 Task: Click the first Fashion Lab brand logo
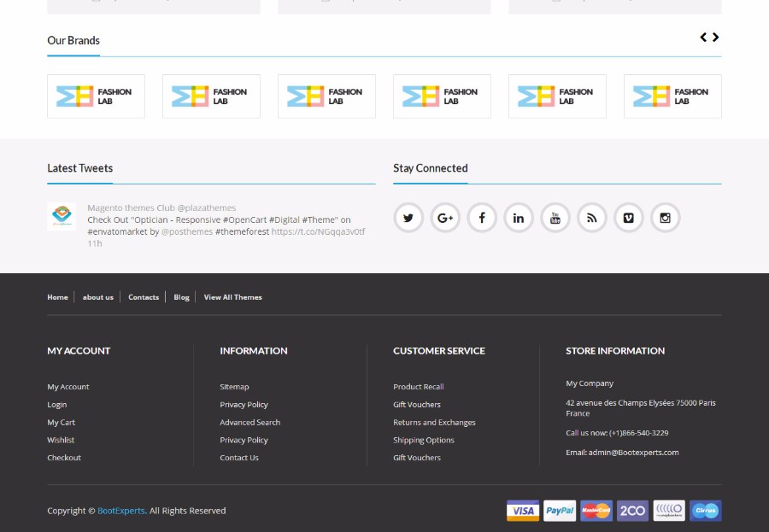(96, 96)
